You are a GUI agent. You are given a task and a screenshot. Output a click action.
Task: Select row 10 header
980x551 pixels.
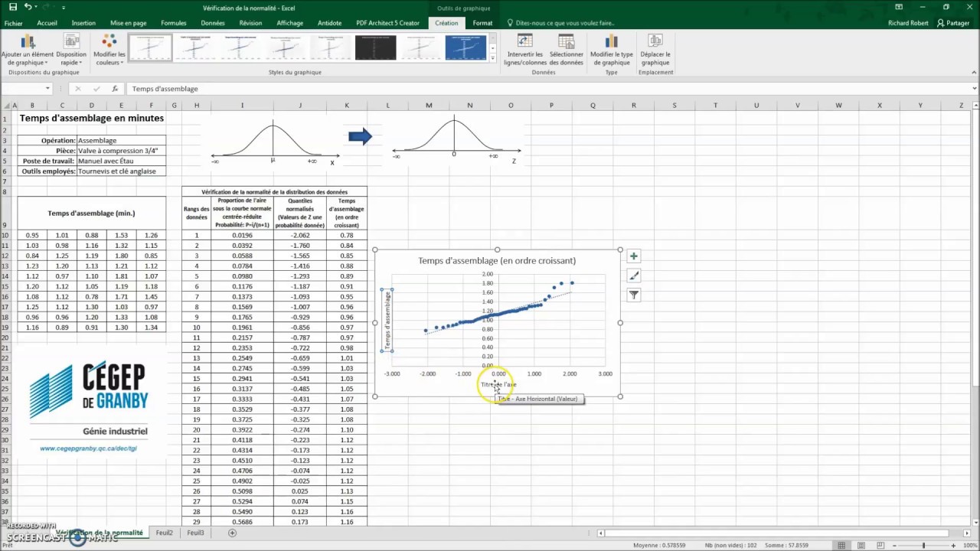(5, 235)
